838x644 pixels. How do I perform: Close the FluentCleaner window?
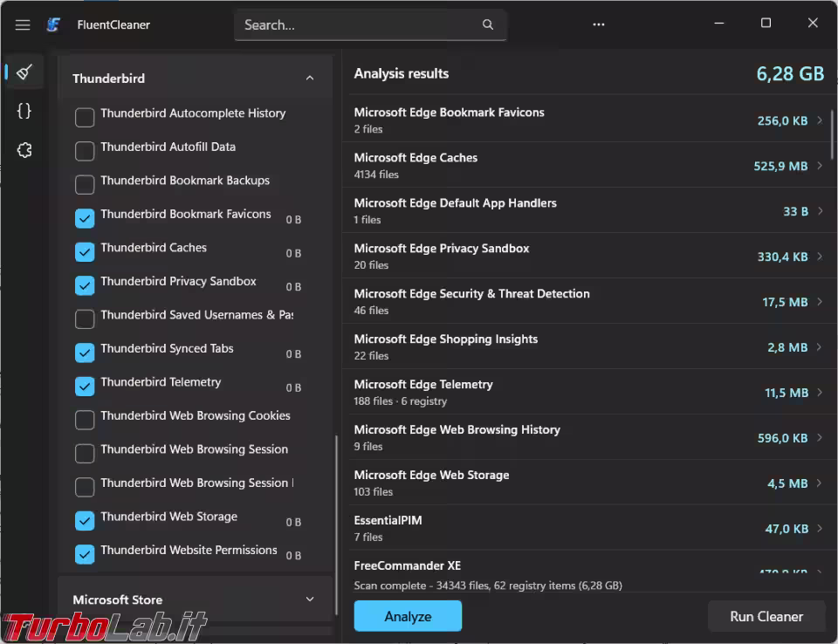(813, 23)
